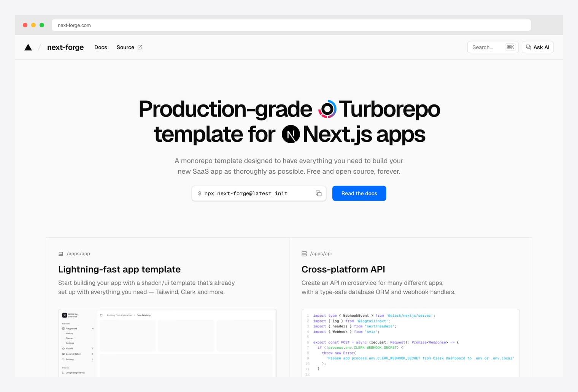Screen dimensions: 578x392
Task: Click the external link icon beside Source
Action: [140, 47]
